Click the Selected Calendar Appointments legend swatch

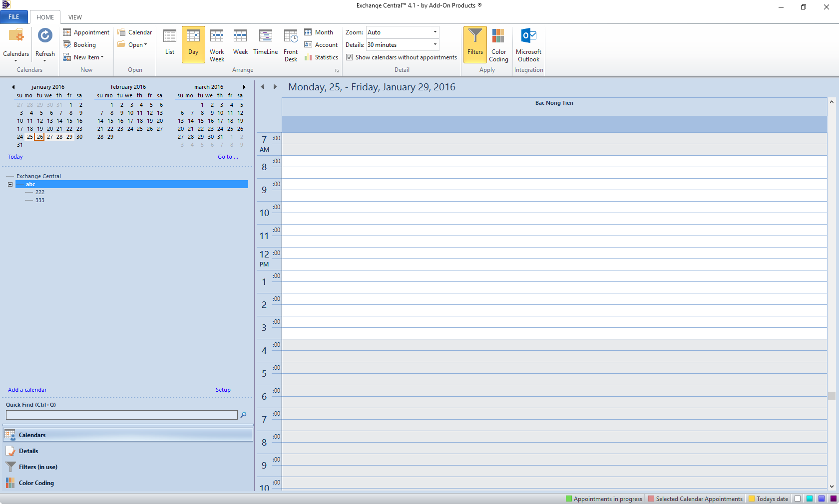(651, 499)
